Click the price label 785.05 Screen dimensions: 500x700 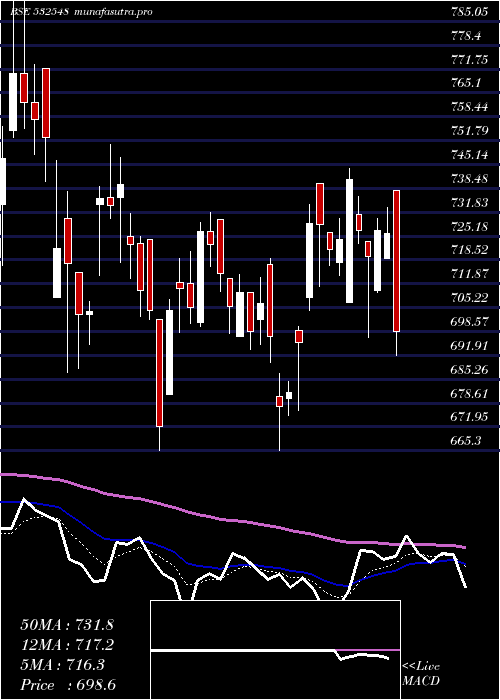pyautogui.click(x=468, y=12)
